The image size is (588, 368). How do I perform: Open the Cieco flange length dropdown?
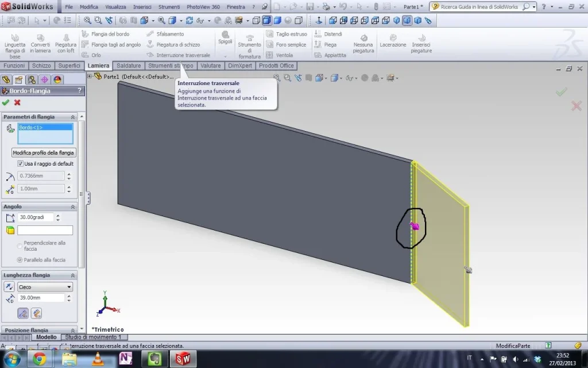pyautogui.click(x=45, y=287)
